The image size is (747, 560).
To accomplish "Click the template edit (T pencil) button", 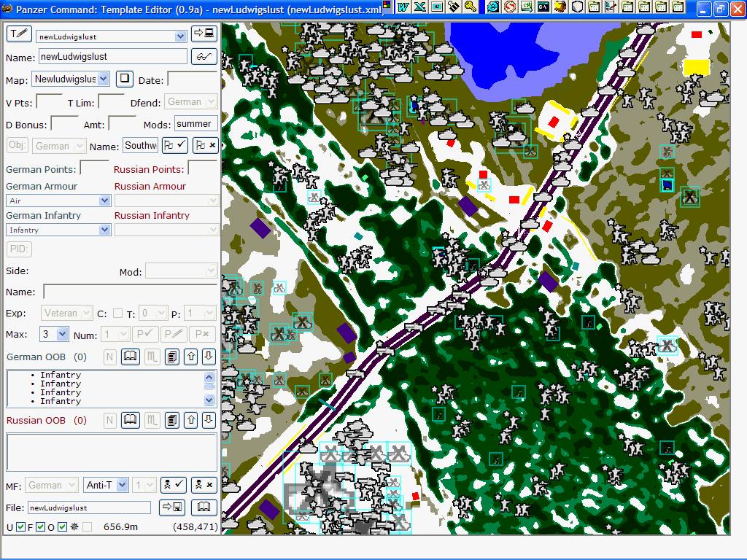I will coord(18,34).
